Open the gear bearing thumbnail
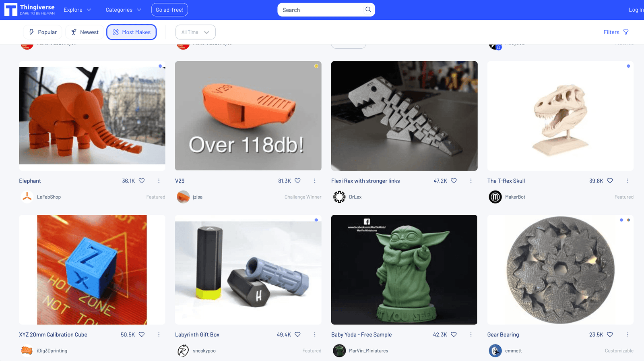Viewport: 644px width, 361px height. point(560,270)
